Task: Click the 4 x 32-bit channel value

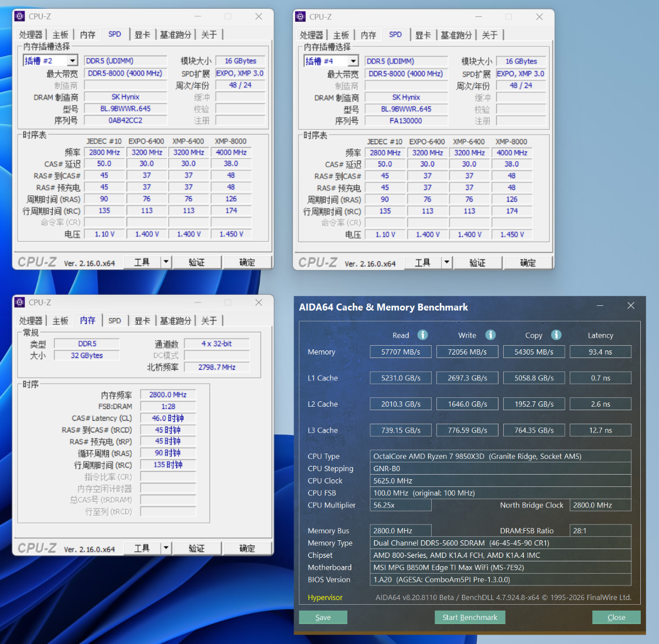Action: tap(217, 343)
